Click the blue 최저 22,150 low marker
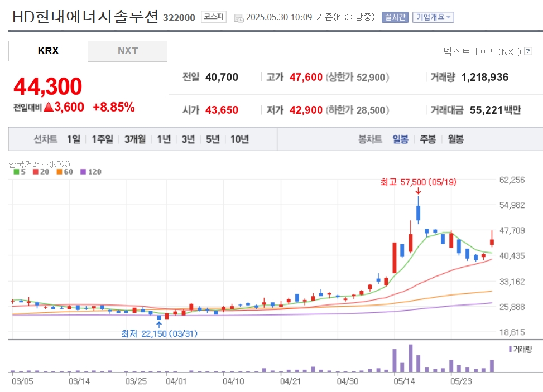The height and width of the screenshot is (392, 543). click(x=159, y=333)
